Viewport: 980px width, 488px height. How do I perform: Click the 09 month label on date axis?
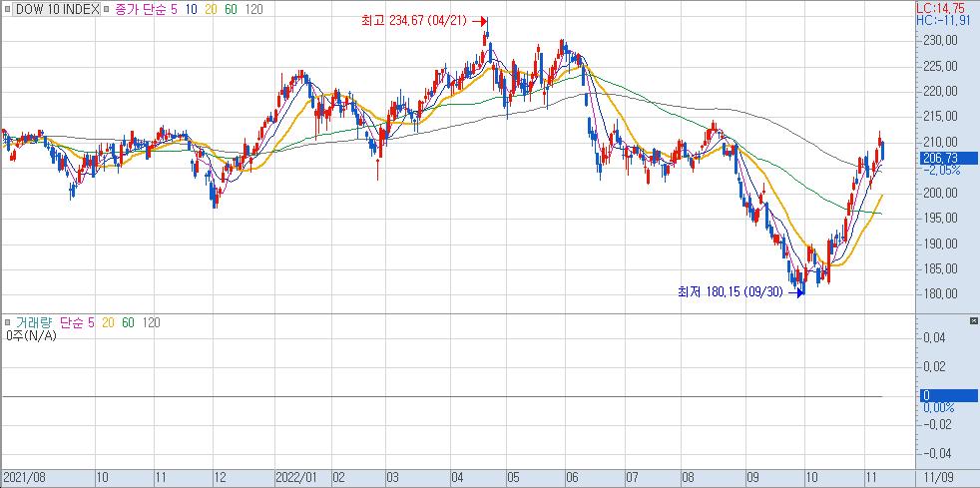click(753, 477)
